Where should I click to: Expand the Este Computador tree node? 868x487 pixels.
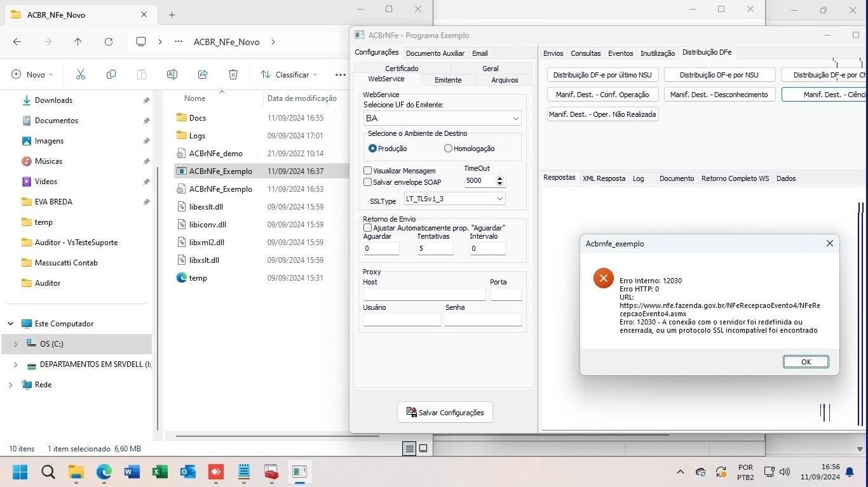[x=10, y=324]
